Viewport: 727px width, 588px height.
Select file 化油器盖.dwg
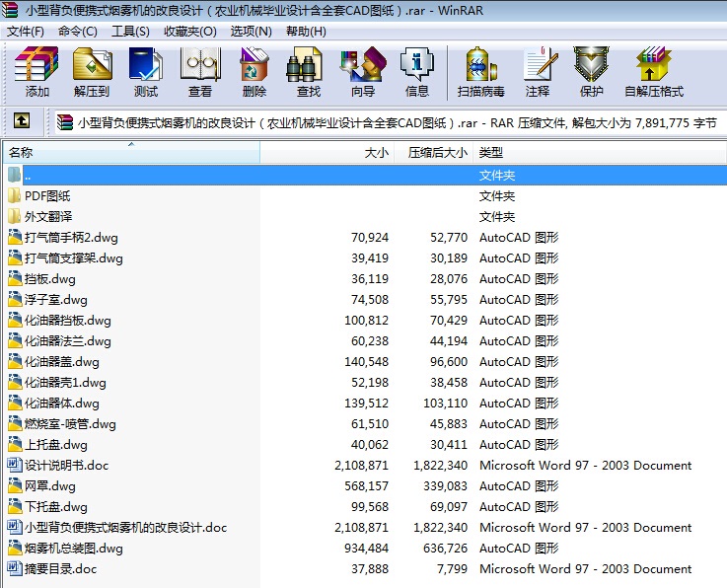[62, 362]
